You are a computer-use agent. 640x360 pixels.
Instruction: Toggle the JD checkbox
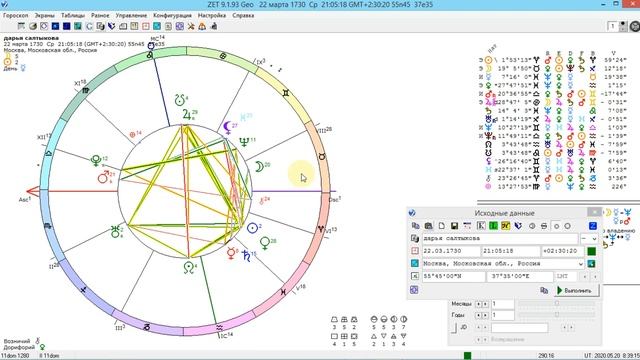click(453, 328)
